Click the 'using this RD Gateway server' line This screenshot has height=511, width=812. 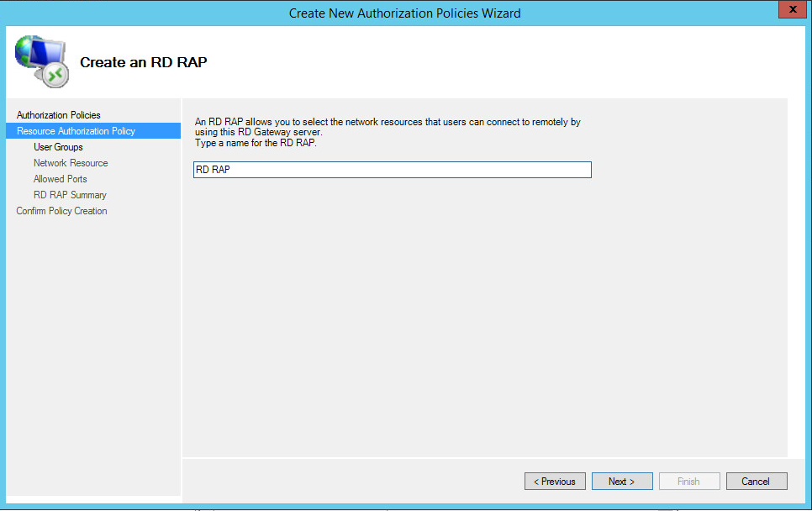click(258, 132)
